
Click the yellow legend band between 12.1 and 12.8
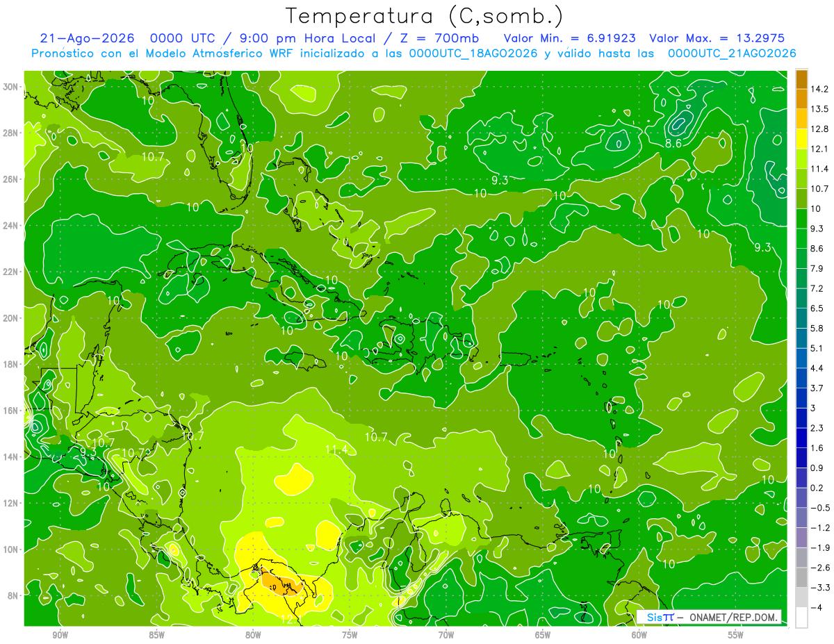801,138
